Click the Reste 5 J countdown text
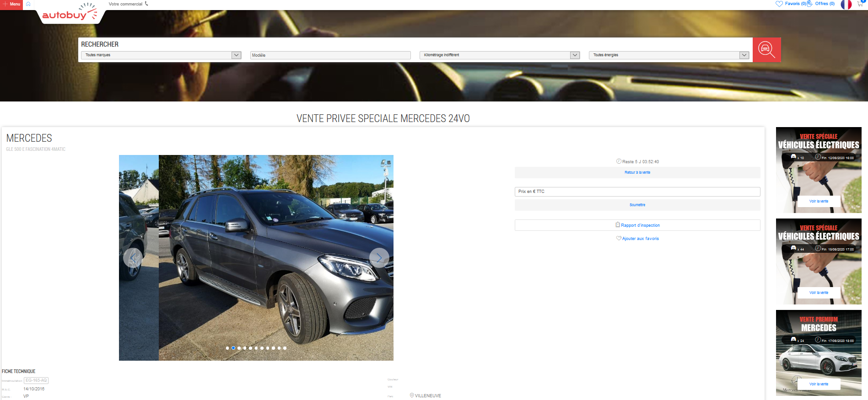The width and height of the screenshot is (868, 400). click(x=641, y=162)
